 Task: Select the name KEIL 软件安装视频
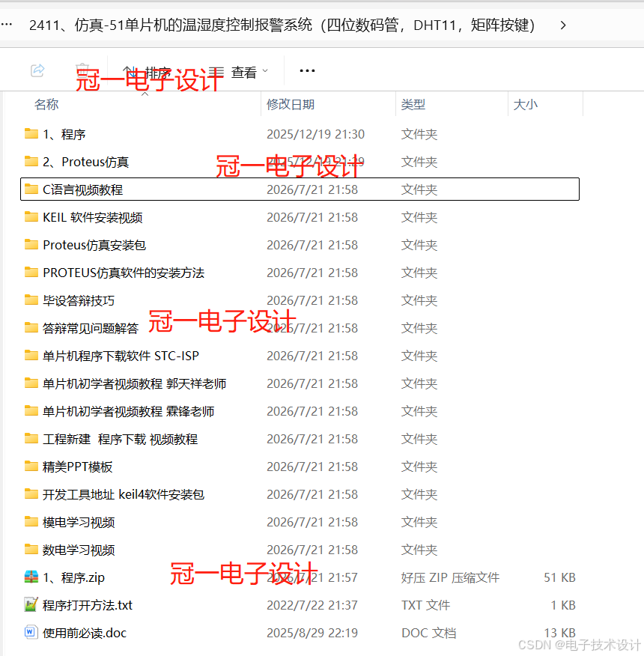[x=92, y=217]
